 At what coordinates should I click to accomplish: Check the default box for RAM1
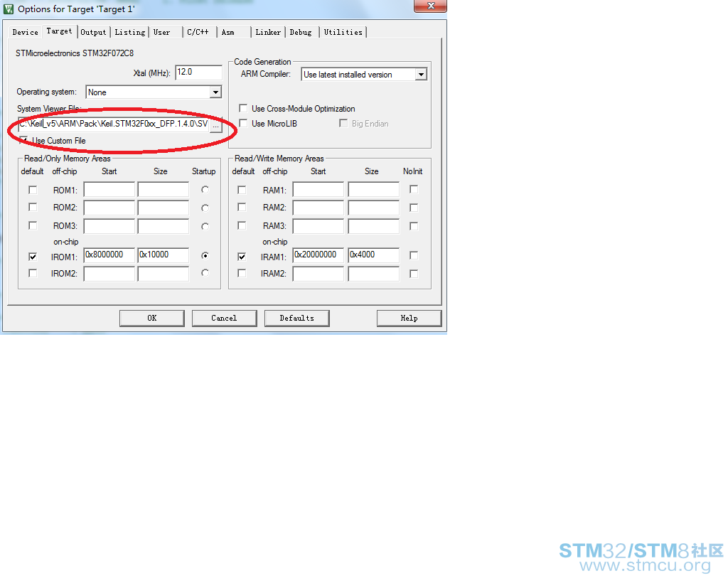[242, 190]
